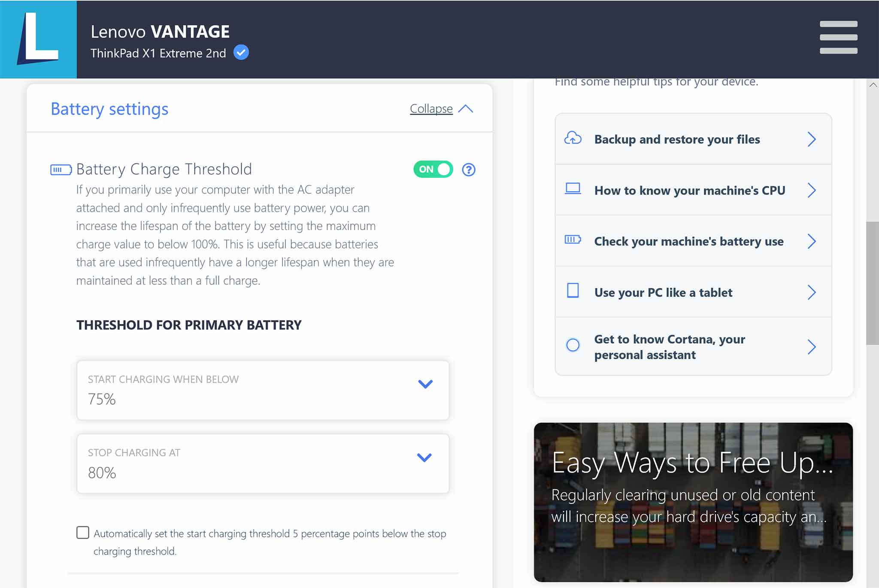This screenshot has height=588, width=879.
Task: Open Backup and restore your files
Action: (693, 139)
